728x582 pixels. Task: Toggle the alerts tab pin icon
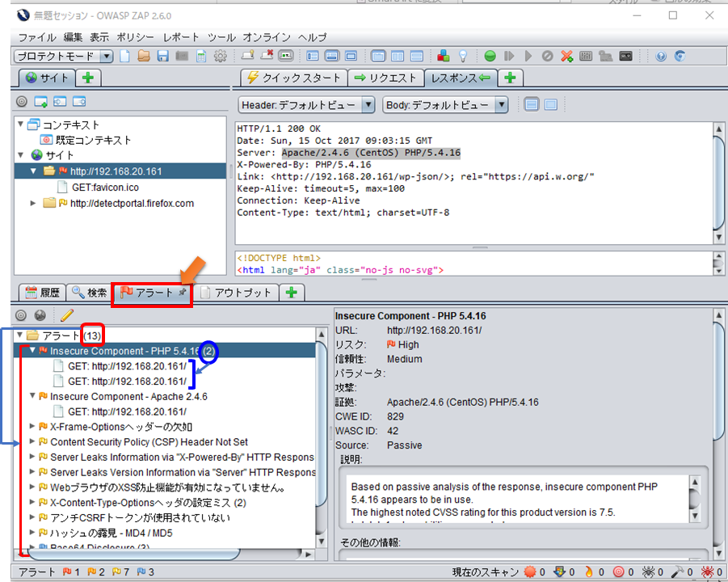(183, 292)
